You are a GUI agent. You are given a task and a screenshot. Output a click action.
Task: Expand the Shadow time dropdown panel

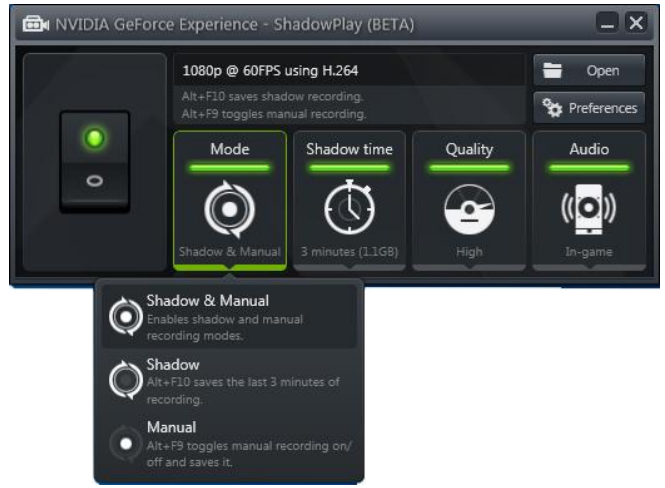(x=349, y=201)
